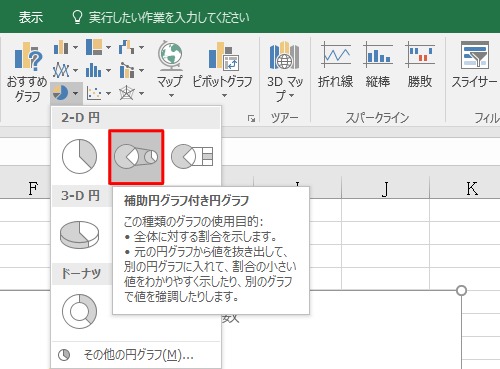The image size is (500, 369).
Task: Select the bar of pie chart
Action: point(192,156)
